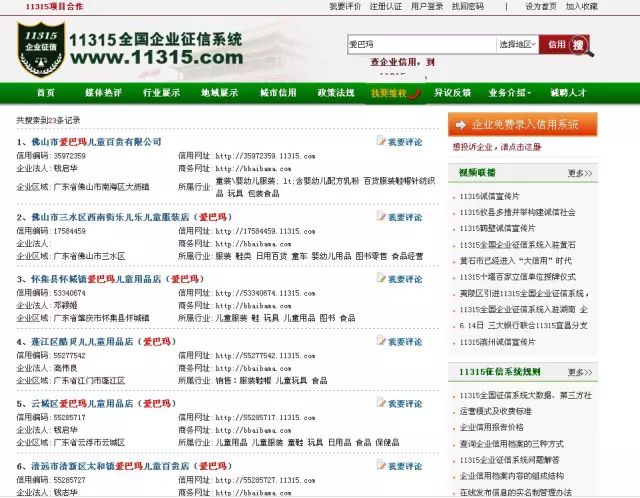640x498 pixels.
Task: Open 企业信用报告价格 link
Action: [x=491, y=427]
